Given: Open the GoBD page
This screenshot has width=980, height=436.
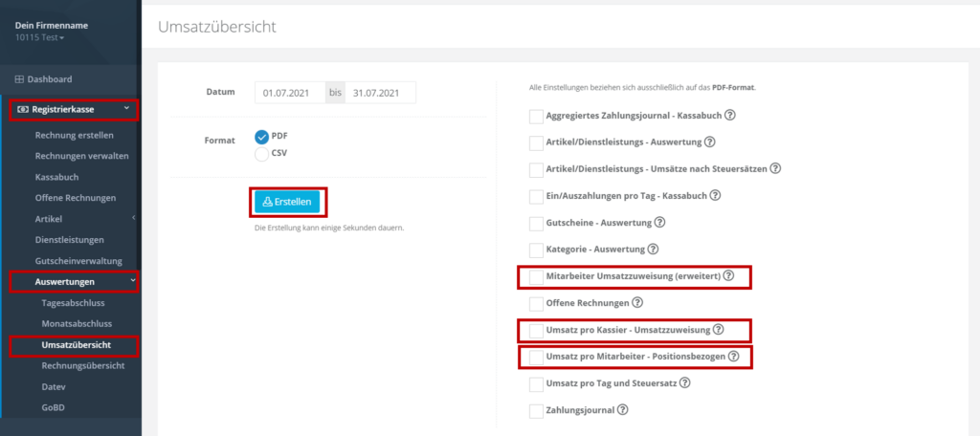Looking at the screenshot, I should click(54, 407).
